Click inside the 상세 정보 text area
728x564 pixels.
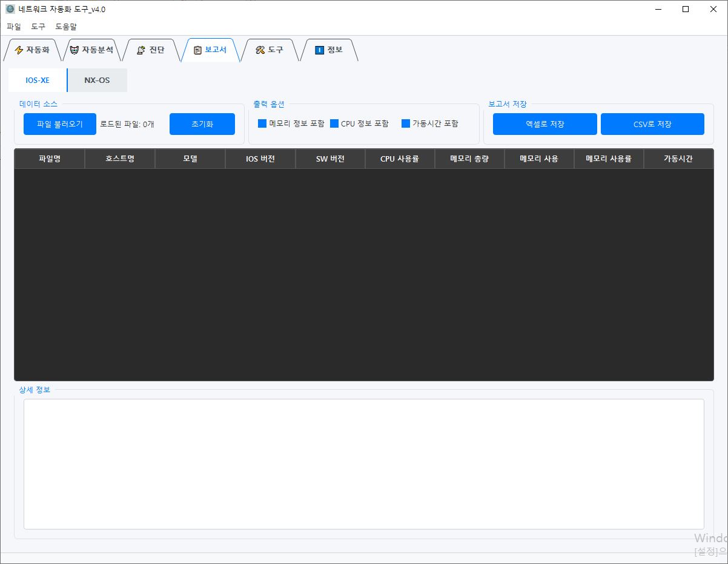(364, 464)
